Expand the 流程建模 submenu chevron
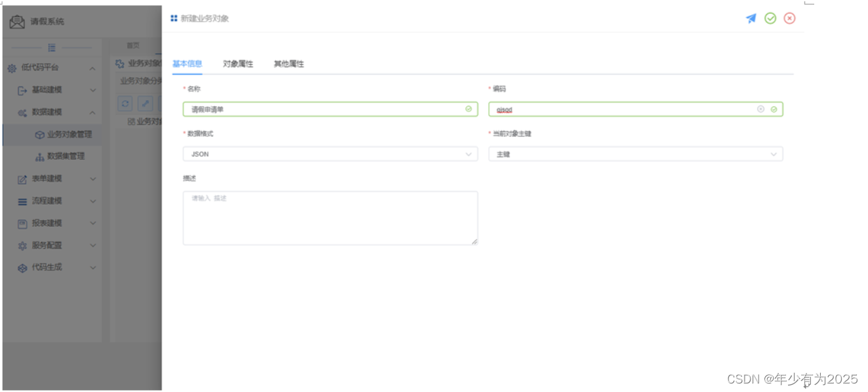Viewport: 868px width, 392px height. [x=92, y=201]
